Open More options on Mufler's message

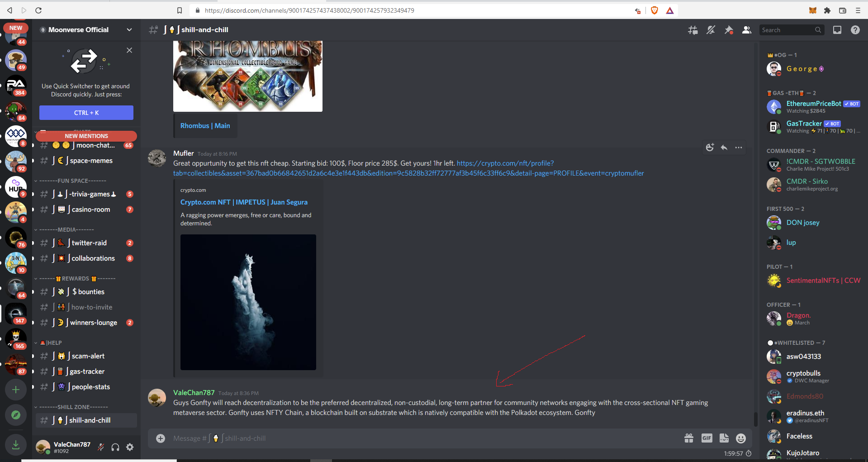tap(739, 148)
